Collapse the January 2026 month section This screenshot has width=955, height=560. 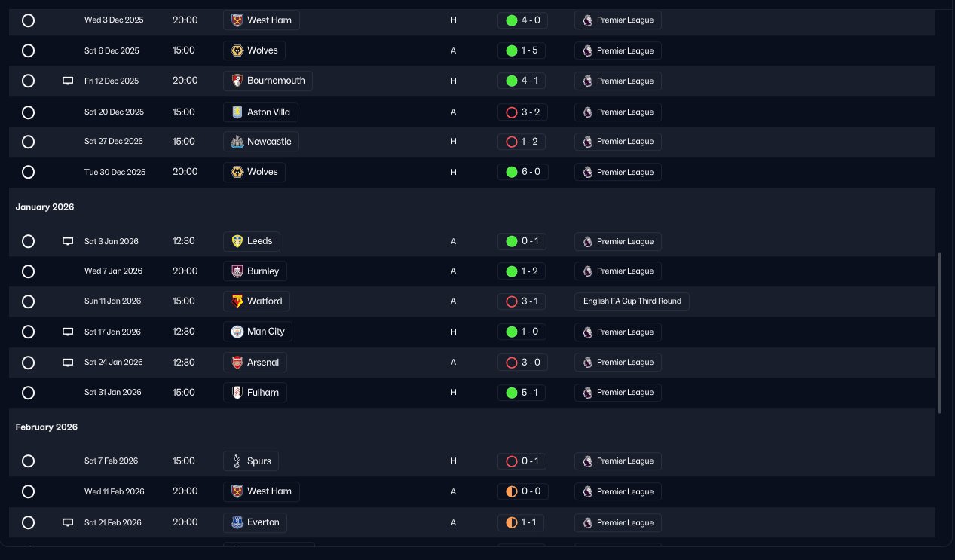point(44,207)
